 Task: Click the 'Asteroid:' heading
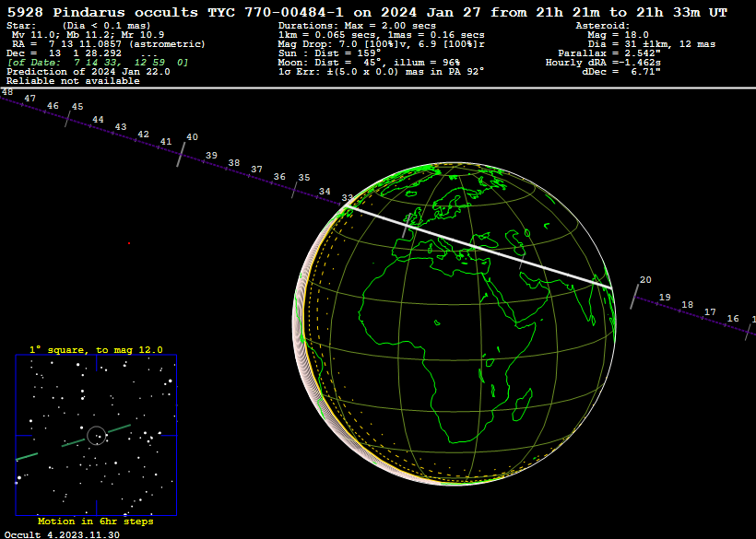[603, 26]
